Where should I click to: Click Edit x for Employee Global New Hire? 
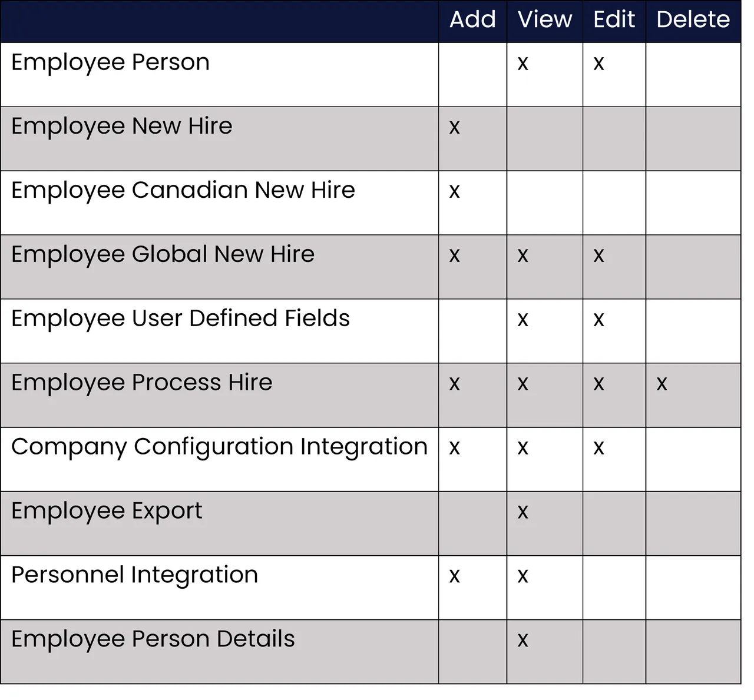point(598,256)
